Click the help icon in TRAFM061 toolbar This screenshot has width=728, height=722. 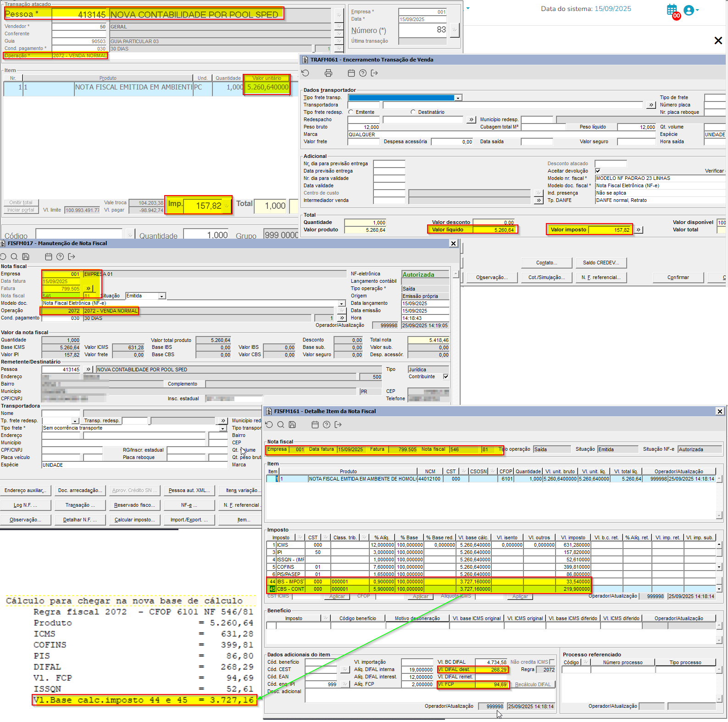tap(363, 73)
